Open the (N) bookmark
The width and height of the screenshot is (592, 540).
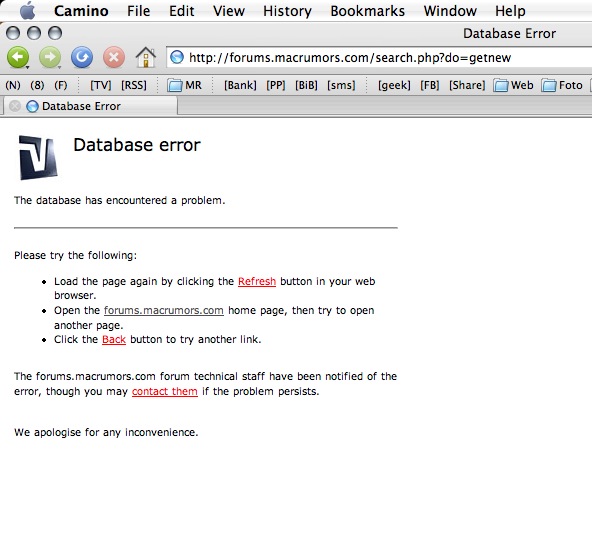coord(13,85)
